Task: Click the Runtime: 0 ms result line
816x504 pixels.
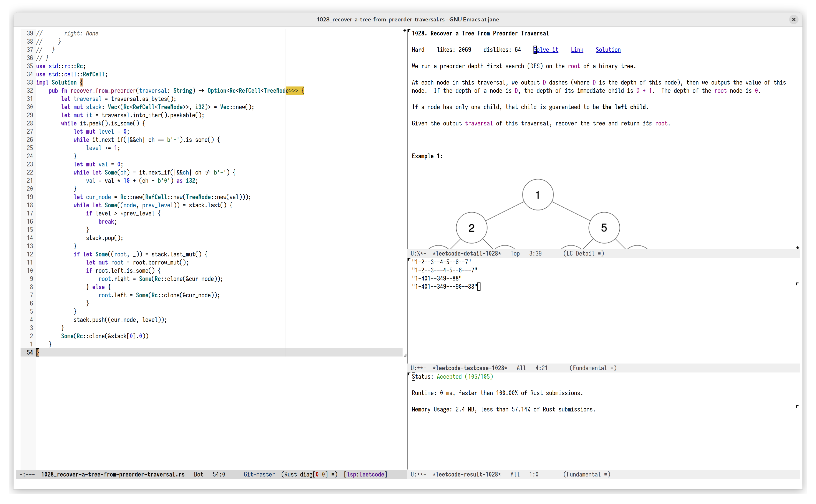Action: pyautogui.click(x=497, y=393)
